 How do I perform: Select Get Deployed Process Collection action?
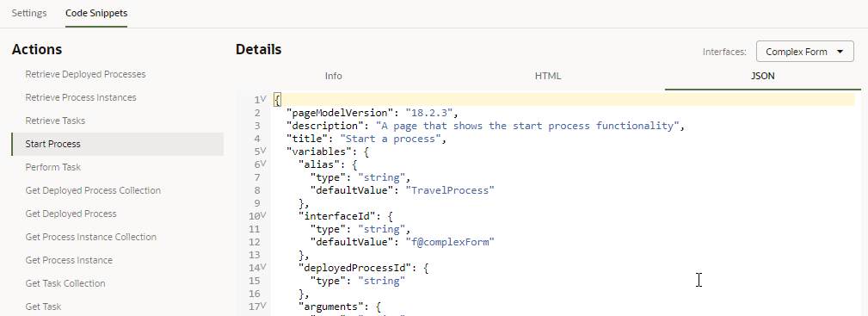click(x=93, y=190)
